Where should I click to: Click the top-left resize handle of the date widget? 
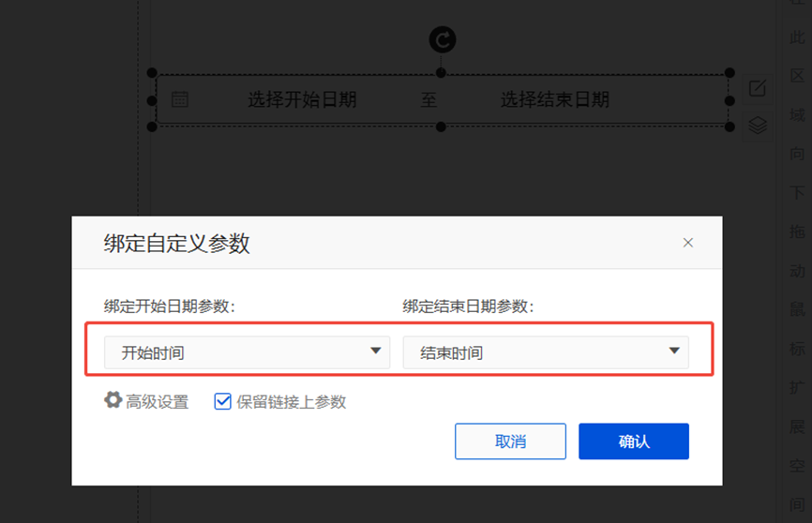[152, 73]
